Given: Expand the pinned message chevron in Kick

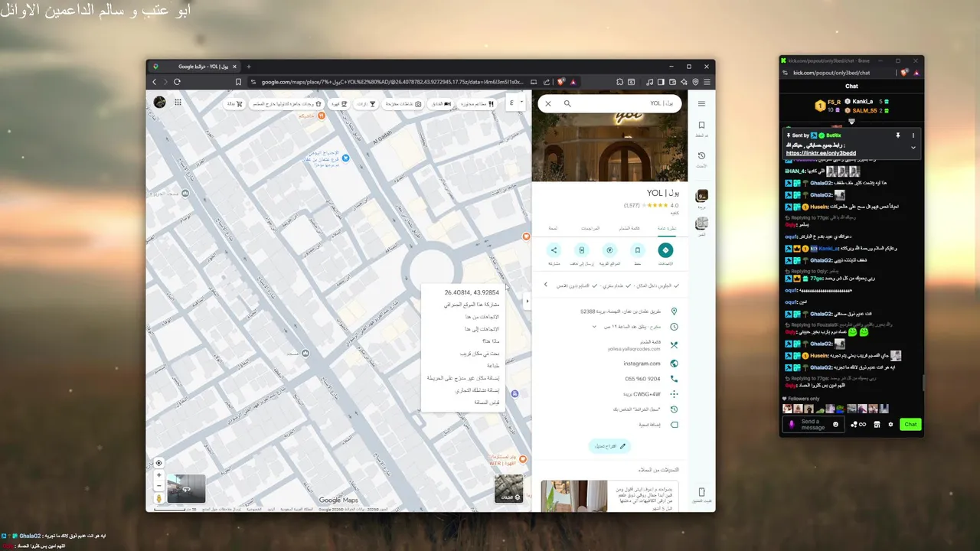Looking at the screenshot, I should point(913,148).
